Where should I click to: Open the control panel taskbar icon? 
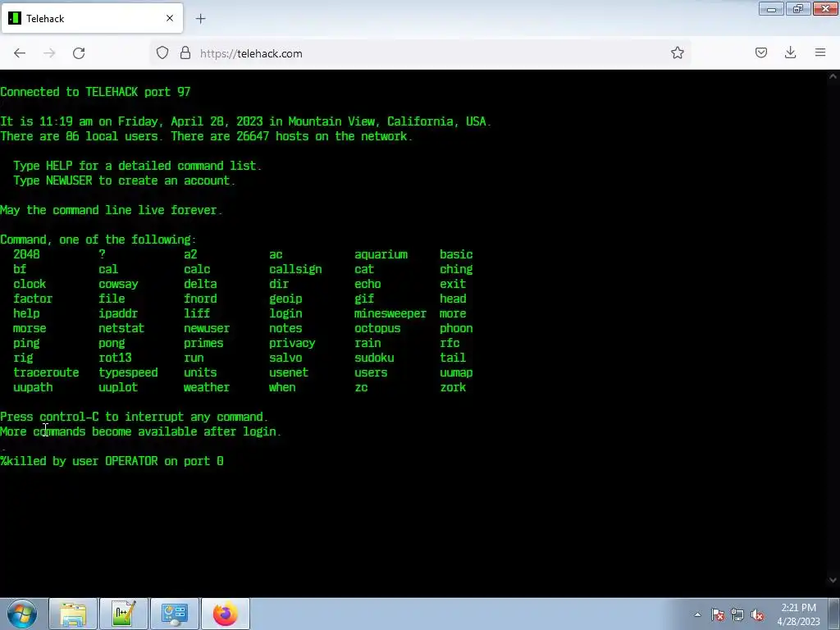(x=175, y=614)
